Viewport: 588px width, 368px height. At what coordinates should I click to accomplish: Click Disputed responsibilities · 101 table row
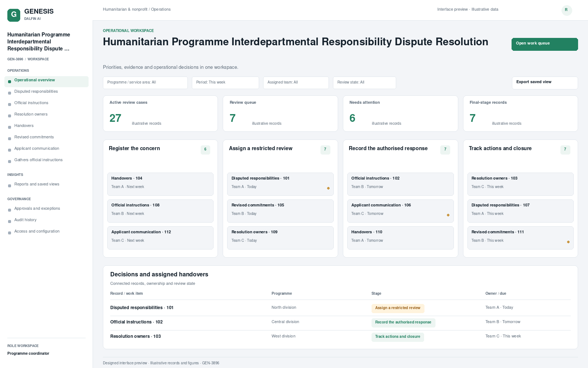pos(340,308)
